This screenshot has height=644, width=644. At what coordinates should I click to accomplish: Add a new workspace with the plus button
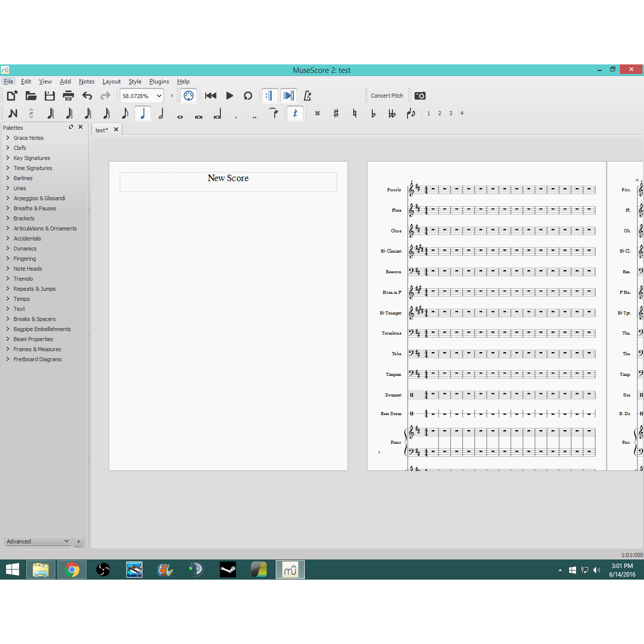(78, 541)
